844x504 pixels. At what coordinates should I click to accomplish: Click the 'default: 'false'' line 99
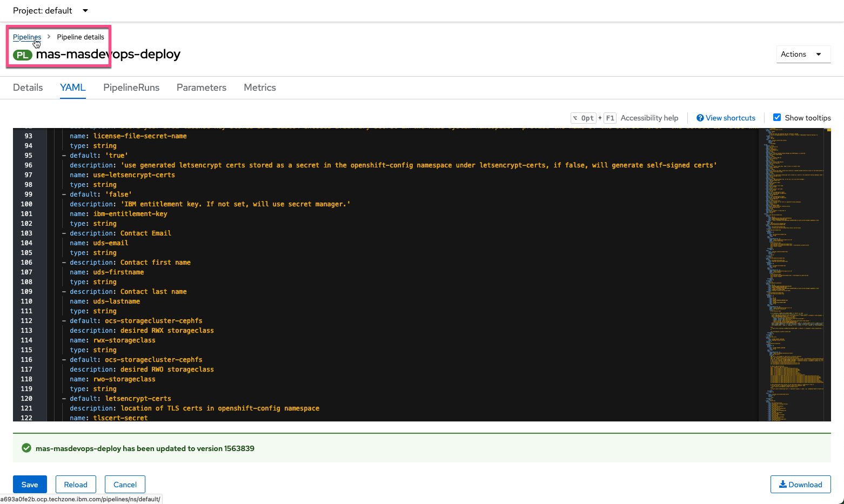(x=101, y=194)
